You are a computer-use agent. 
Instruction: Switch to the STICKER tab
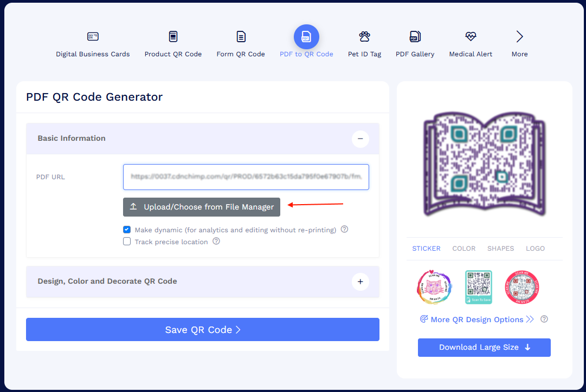coord(426,249)
